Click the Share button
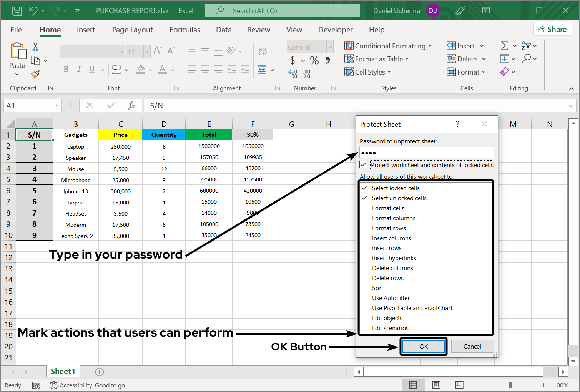 point(553,29)
